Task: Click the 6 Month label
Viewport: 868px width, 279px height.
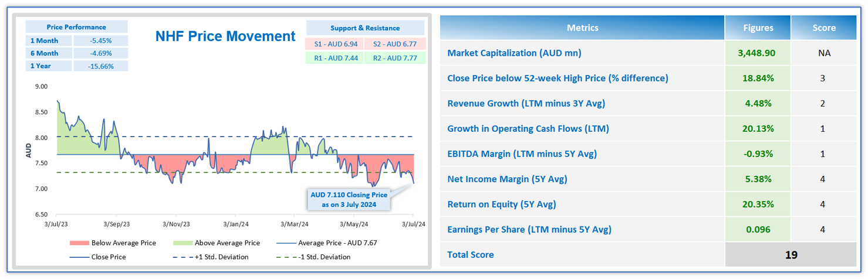Action: click(x=49, y=53)
